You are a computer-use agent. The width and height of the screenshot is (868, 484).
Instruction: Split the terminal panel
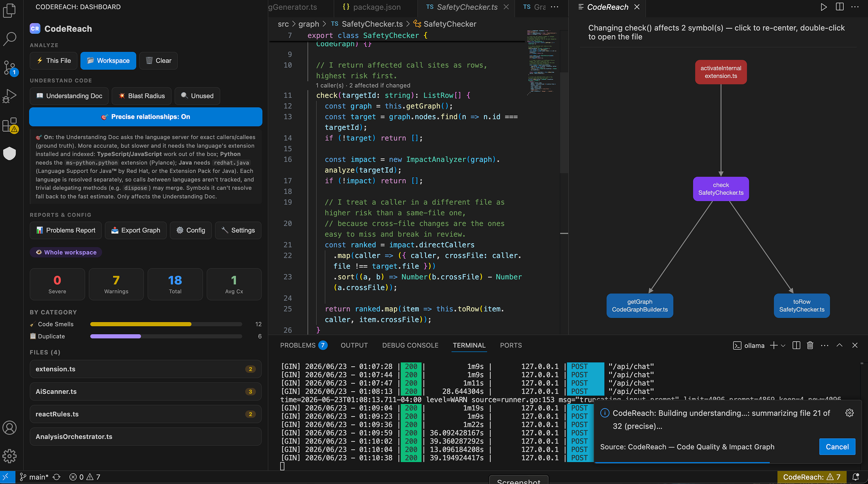[x=797, y=345]
